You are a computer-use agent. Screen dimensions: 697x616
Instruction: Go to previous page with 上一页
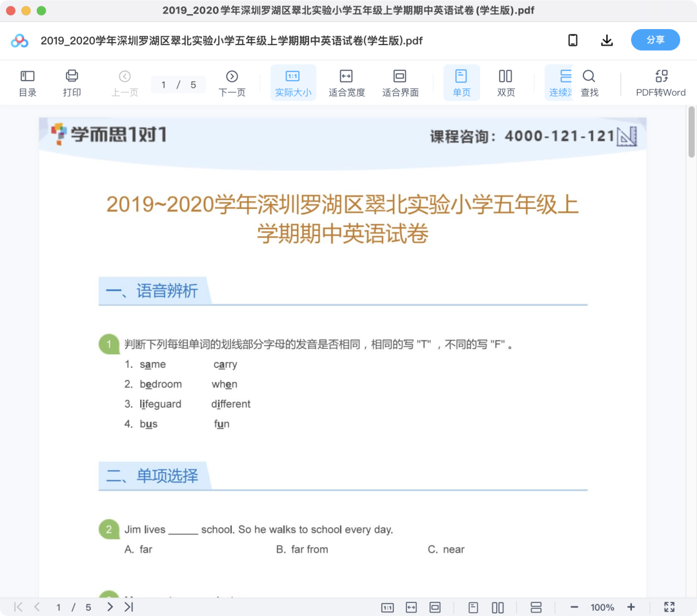coord(125,83)
